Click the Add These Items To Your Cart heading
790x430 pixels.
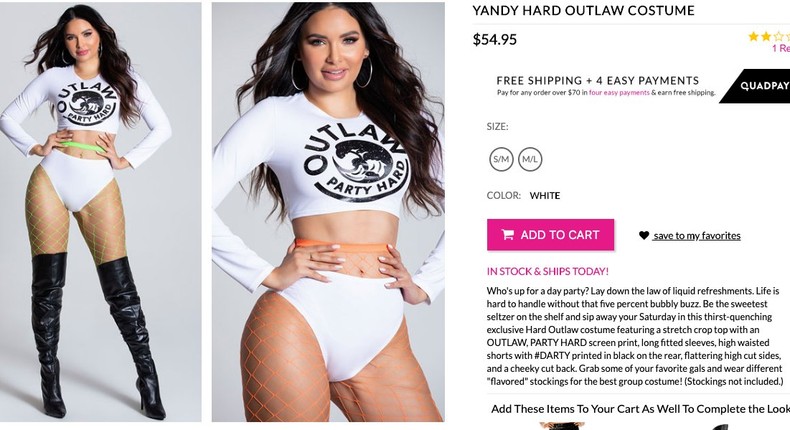click(x=640, y=409)
